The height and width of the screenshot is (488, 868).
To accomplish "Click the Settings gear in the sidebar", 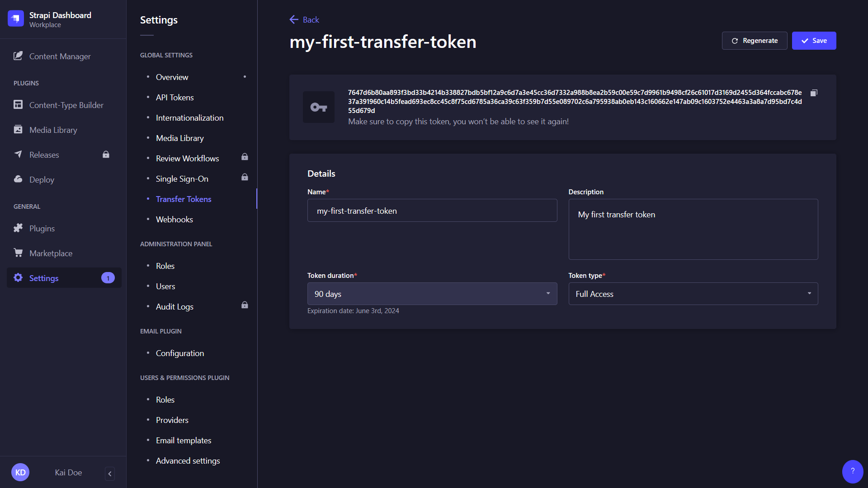I will point(44,278).
